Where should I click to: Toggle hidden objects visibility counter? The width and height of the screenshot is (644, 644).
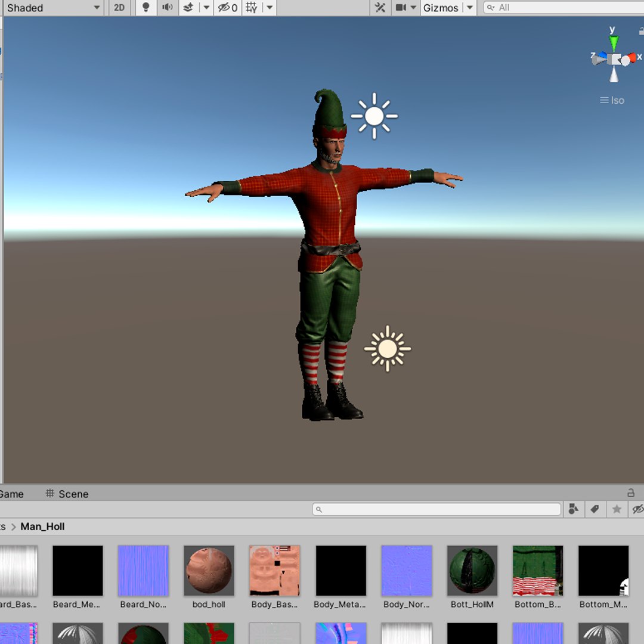coord(228,8)
